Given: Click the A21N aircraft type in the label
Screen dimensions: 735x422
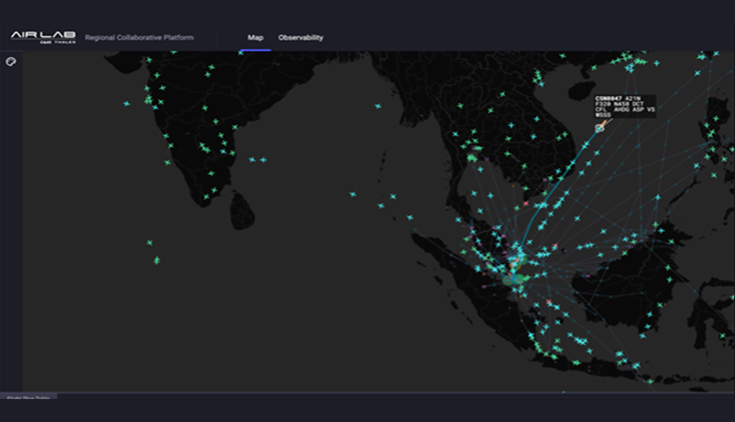Looking at the screenshot, I should click(x=632, y=98).
